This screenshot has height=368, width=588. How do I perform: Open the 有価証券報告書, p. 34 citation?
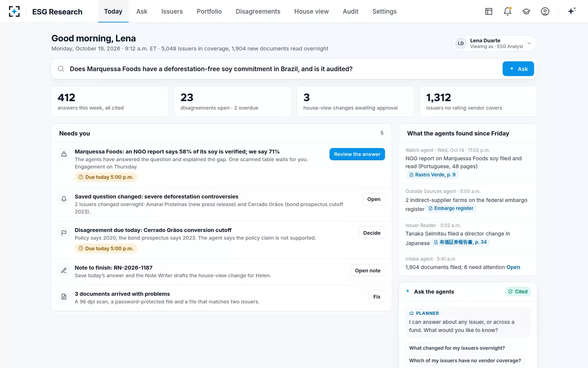click(x=460, y=242)
